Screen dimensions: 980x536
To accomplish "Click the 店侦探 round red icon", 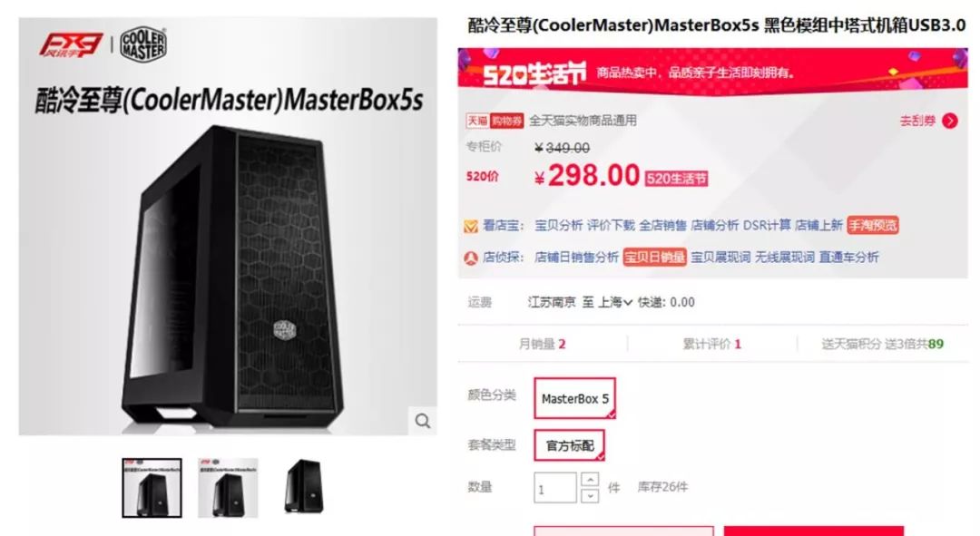I will pos(471,258).
